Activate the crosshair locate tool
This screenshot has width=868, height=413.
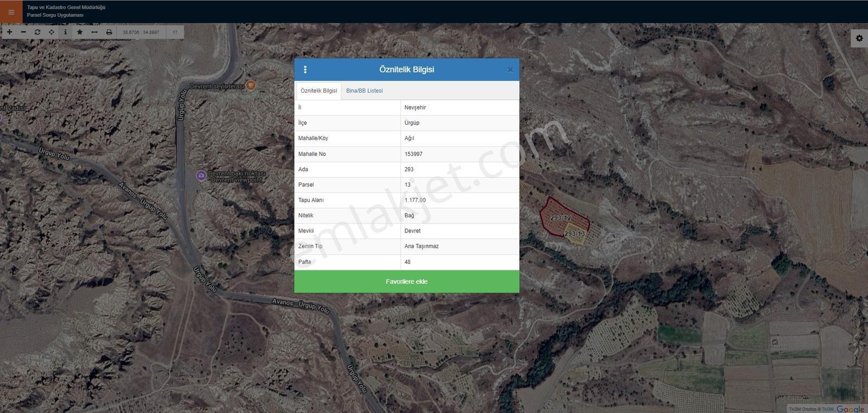(52, 32)
